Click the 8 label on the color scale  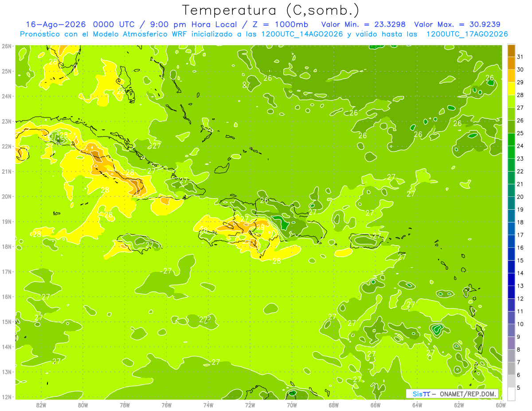point(520,349)
